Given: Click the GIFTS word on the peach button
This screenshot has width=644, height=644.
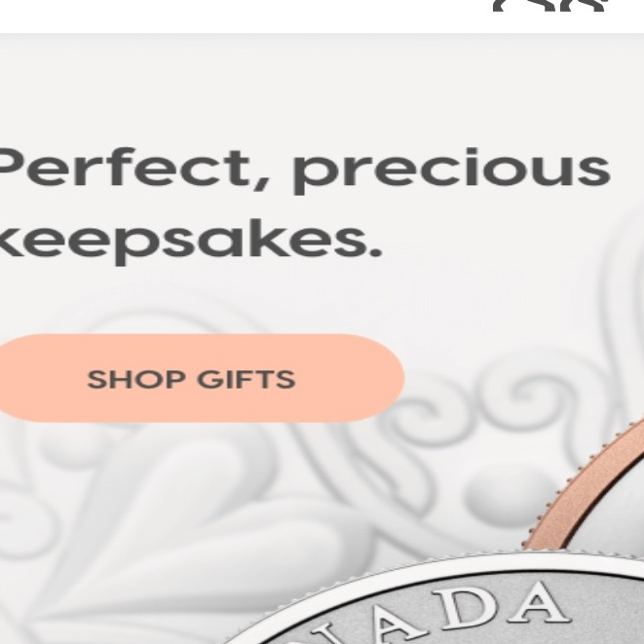Looking at the screenshot, I should click(x=246, y=379).
